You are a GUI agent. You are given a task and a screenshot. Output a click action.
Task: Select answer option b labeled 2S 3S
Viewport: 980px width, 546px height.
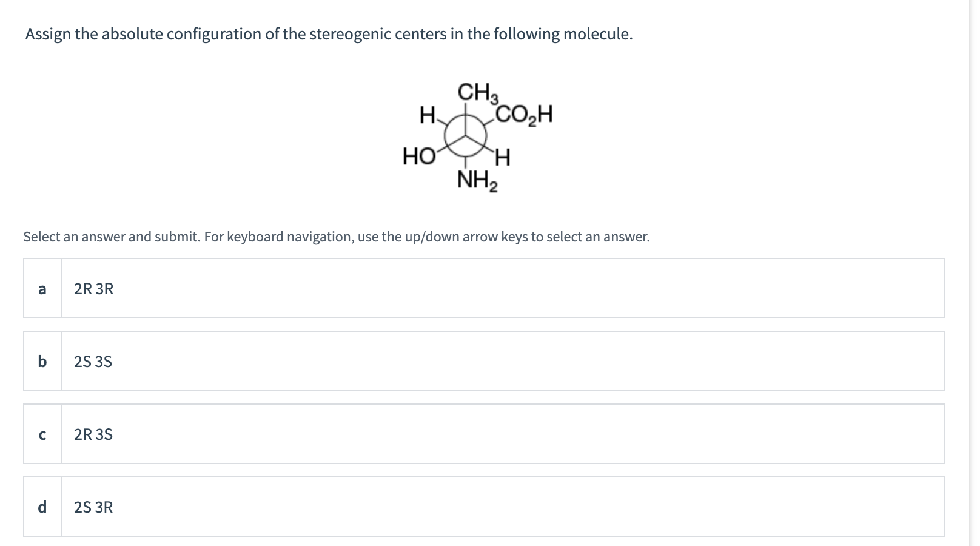pyautogui.click(x=485, y=361)
